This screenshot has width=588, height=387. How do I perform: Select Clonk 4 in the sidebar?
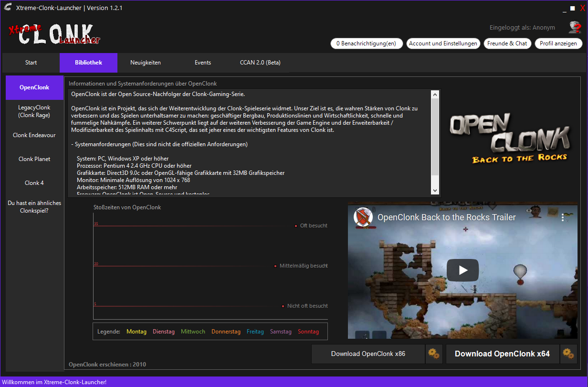[x=34, y=183]
